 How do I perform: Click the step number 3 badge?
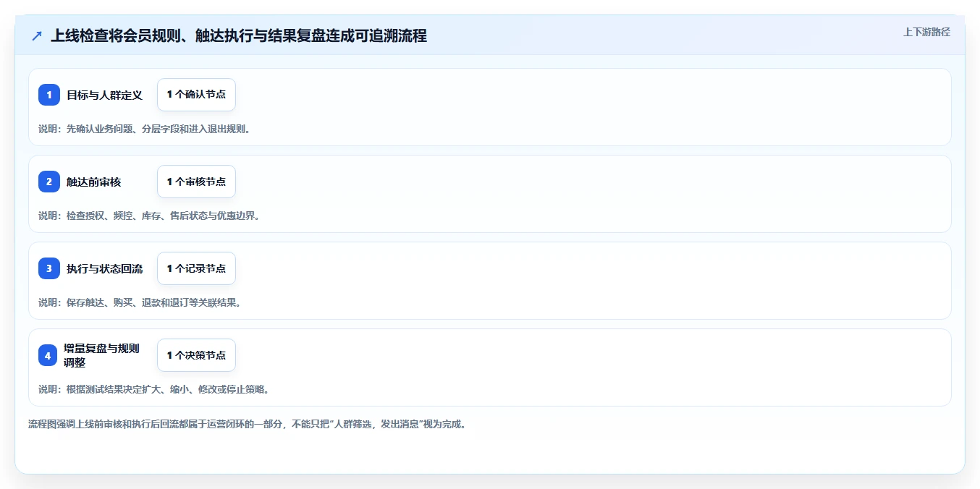[x=49, y=268]
